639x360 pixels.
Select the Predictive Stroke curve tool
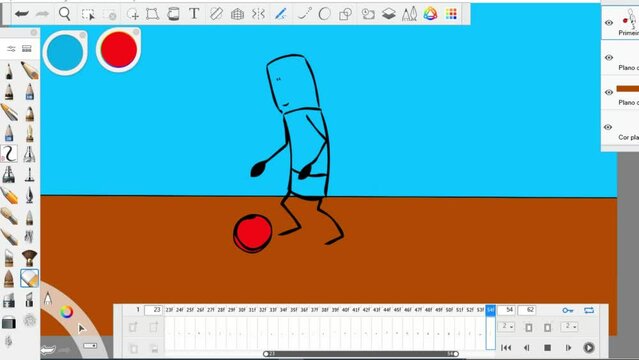304,14
